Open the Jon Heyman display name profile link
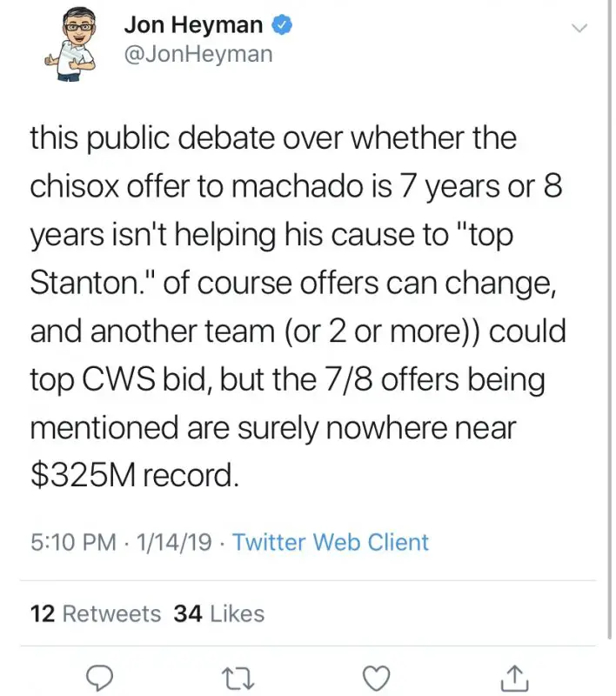Viewport: 616px width, 696px height. point(192,26)
